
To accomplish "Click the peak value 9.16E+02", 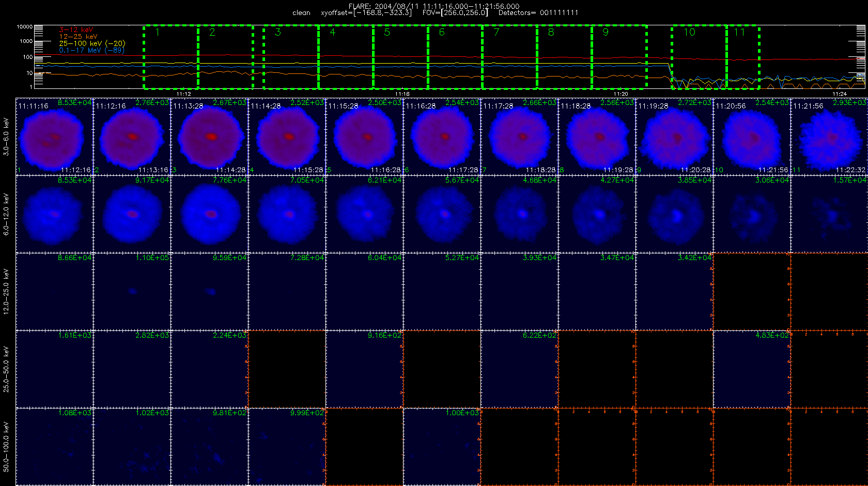I will tap(384, 335).
